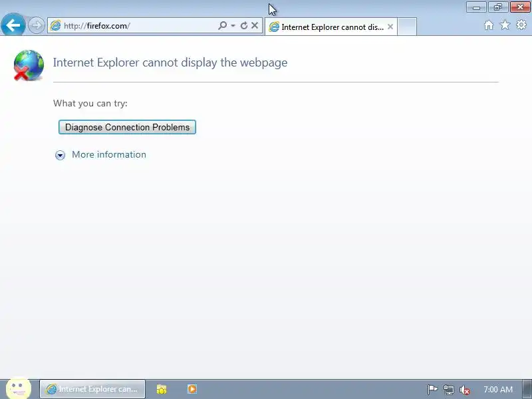Open the Action Center flag icon
532x399 pixels.
coord(432,390)
